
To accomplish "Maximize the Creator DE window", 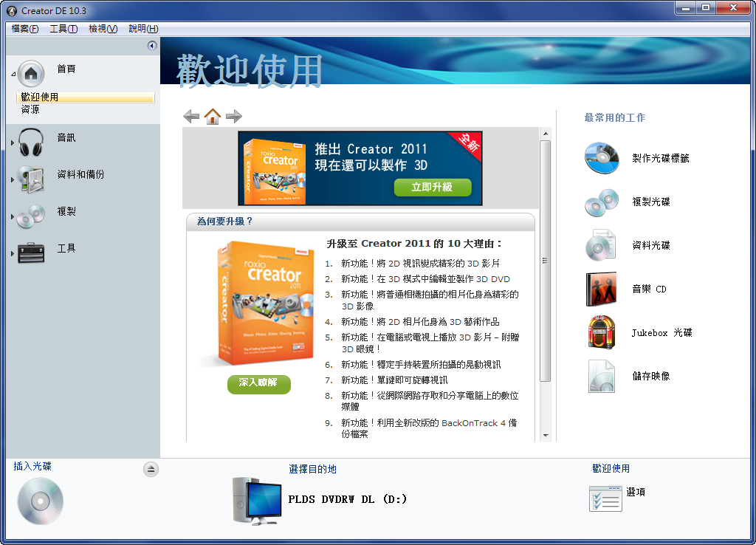I will coord(706,7).
